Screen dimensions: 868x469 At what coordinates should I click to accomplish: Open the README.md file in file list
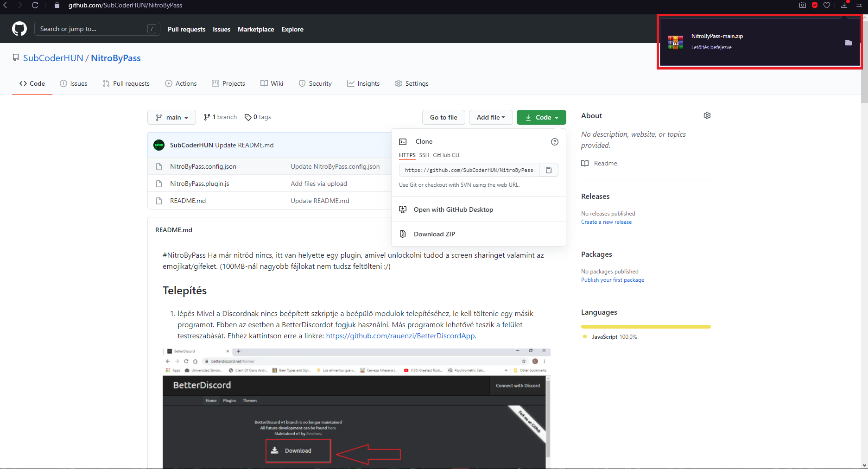click(x=188, y=201)
